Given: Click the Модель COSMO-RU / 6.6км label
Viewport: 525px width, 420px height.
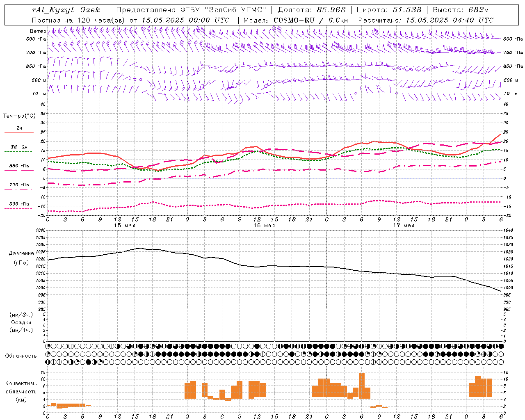Looking at the screenshot, I should (x=296, y=20).
